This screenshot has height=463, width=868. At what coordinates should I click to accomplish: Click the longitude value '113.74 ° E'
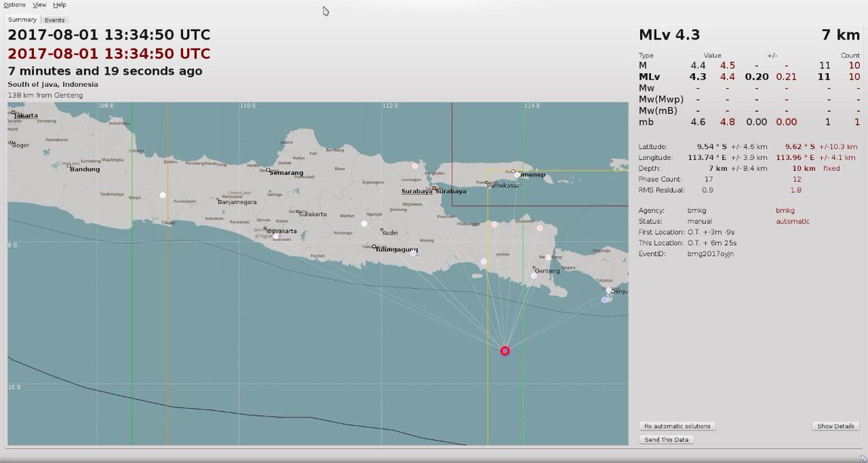click(x=707, y=157)
